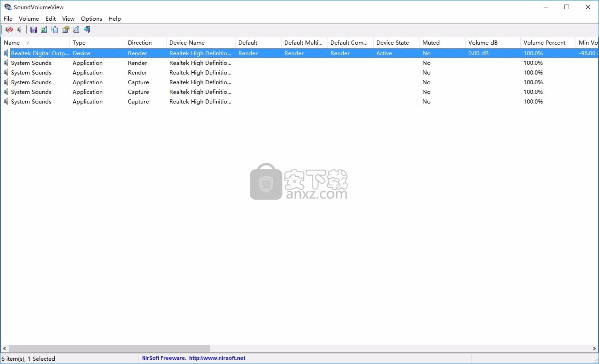
Task: Open the Help menu
Action: pos(115,18)
